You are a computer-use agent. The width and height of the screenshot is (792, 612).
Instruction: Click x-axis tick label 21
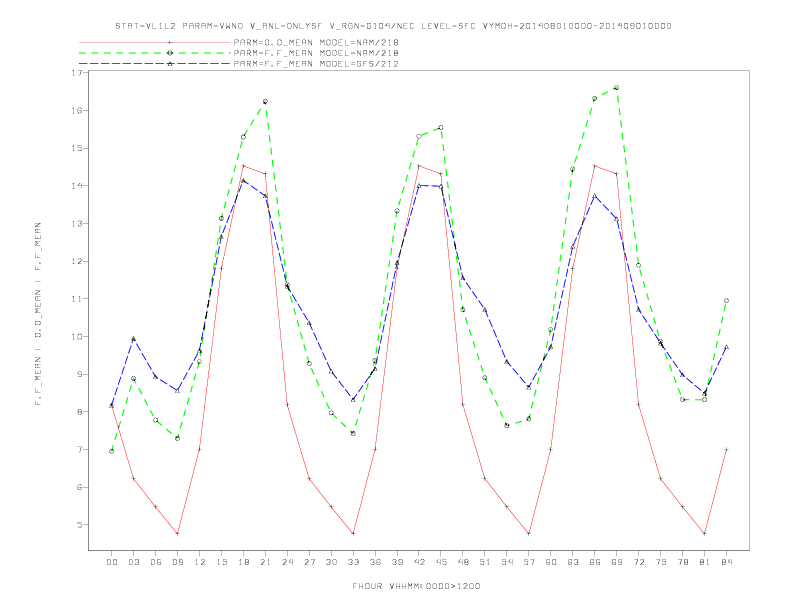[x=265, y=562]
